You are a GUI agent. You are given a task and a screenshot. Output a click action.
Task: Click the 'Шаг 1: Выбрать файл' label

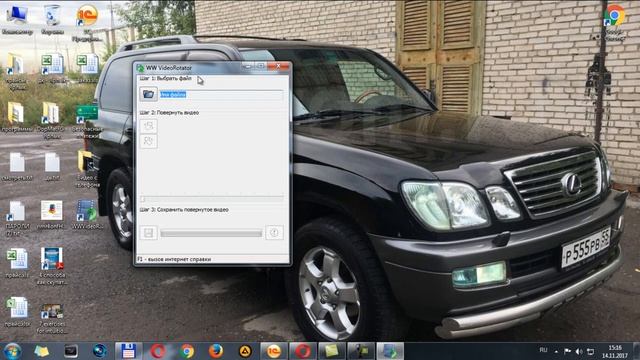[x=166, y=78]
